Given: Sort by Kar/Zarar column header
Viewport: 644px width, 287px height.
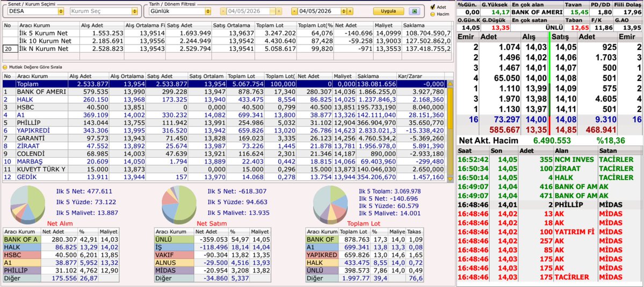Looking at the screenshot, I should [421, 76].
